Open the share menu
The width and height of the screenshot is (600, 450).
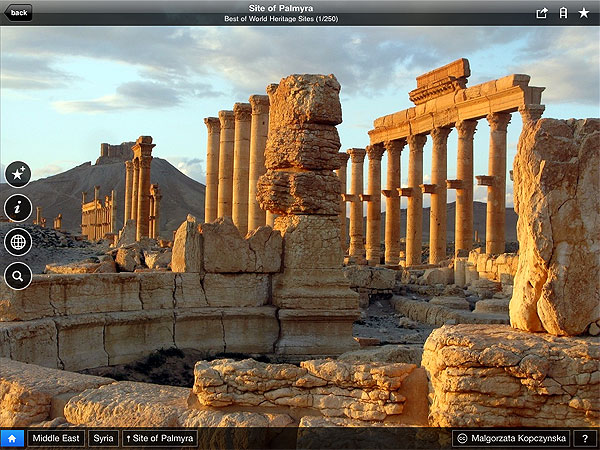click(542, 13)
